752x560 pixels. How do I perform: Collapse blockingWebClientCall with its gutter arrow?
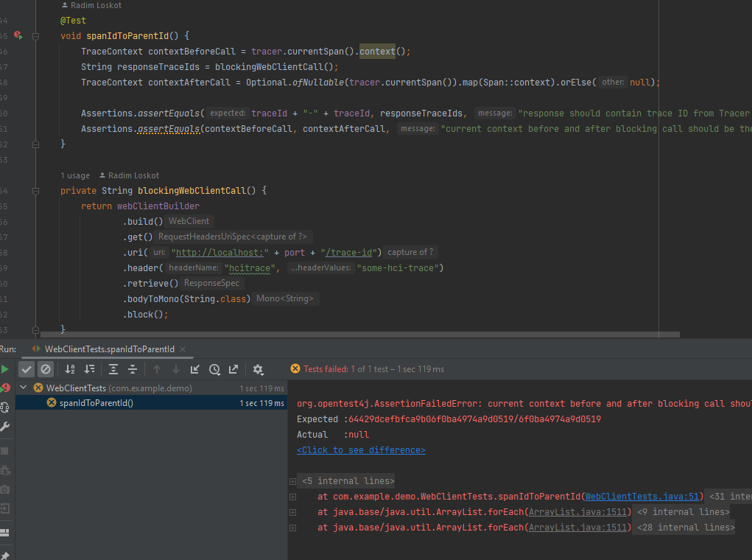(x=35, y=190)
